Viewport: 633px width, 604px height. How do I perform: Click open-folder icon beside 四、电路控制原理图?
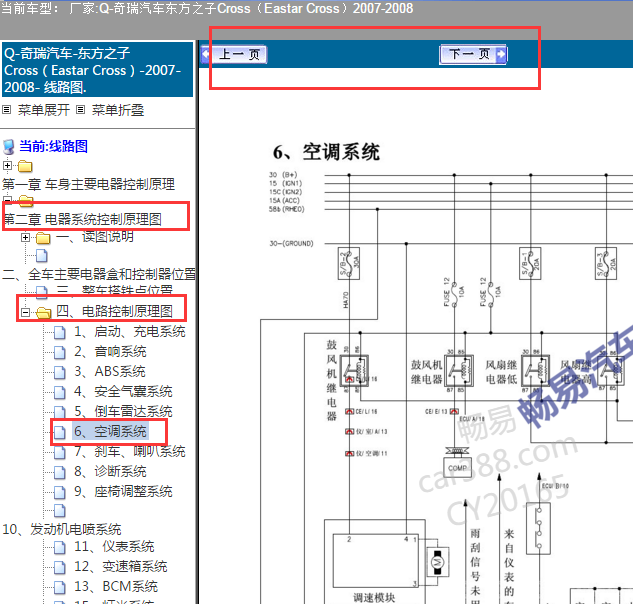(x=43, y=312)
